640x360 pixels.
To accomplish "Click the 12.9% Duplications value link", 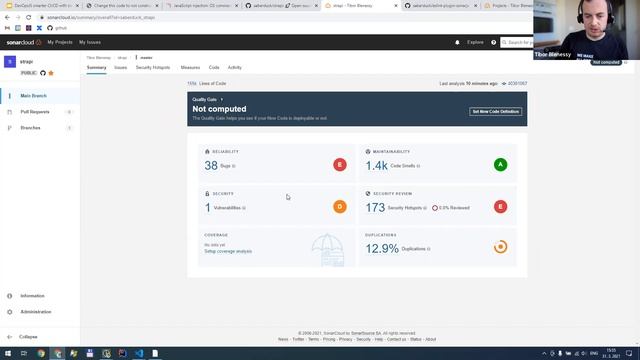I will (382, 249).
